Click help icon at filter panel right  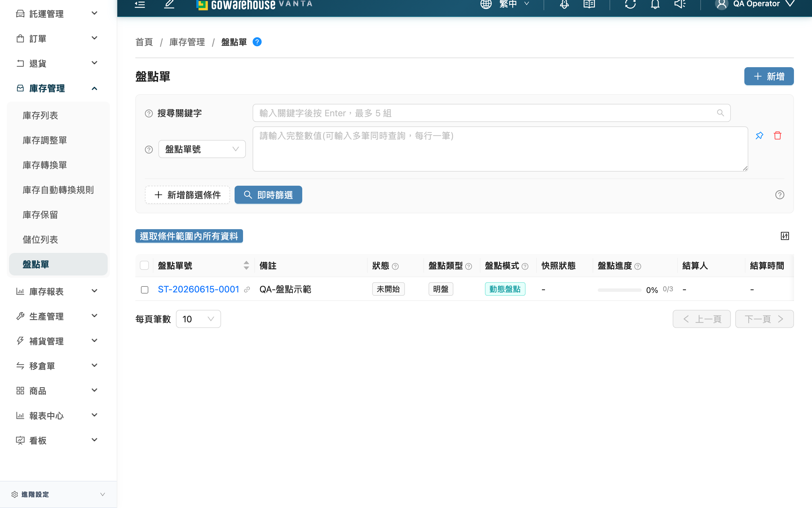click(780, 195)
